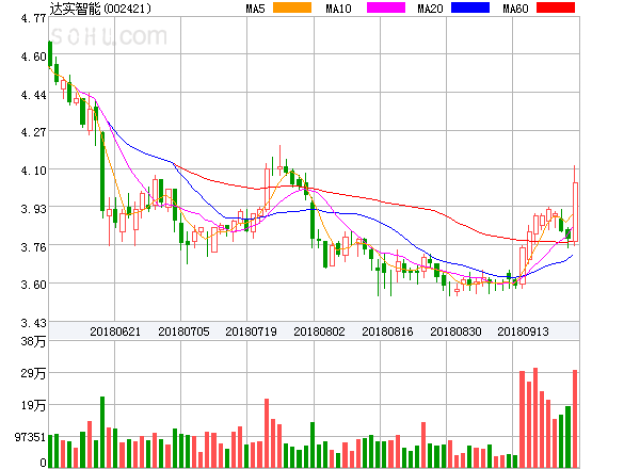The height and width of the screenshot is (469, 640).
Task: Click the 20180802 date label
Action: 319,331
